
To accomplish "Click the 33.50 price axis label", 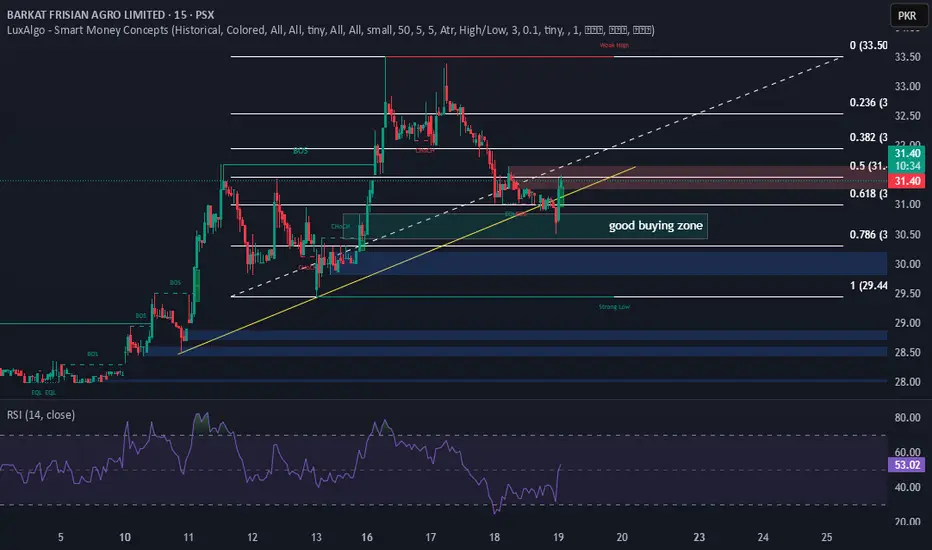I will pyautogui.click(x=908, y=57).
